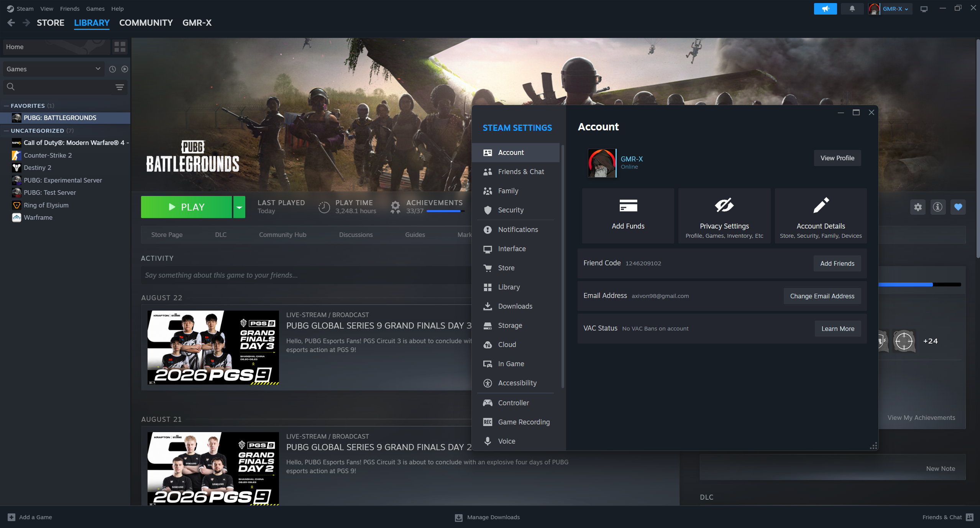Click the achievements progress bar
This screenshot has width=980, height=528.
445,211
